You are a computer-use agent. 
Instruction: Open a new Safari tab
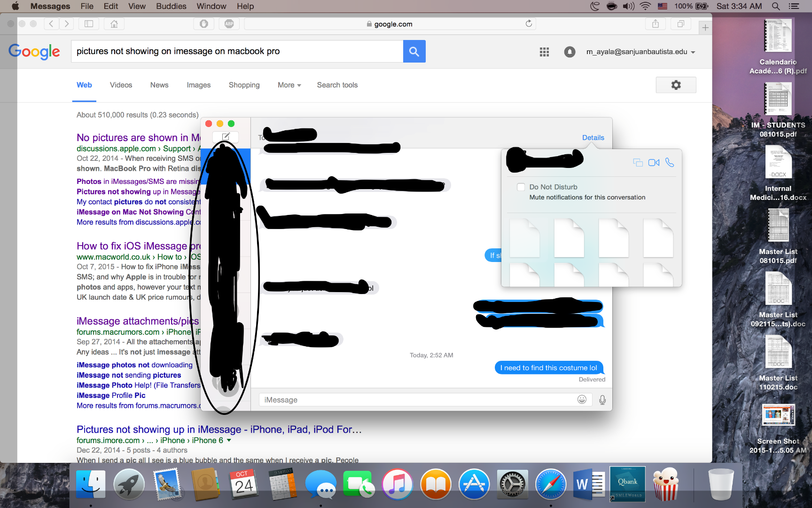click(705, 28)
